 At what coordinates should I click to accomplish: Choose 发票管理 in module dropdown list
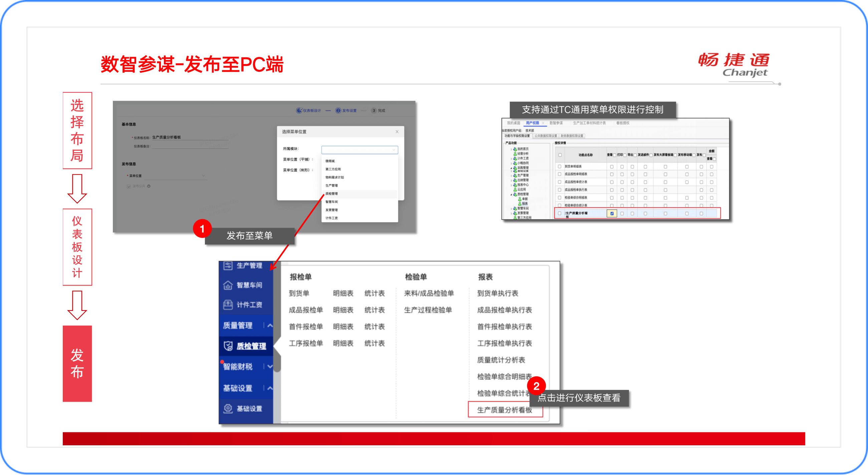point(360,210)
